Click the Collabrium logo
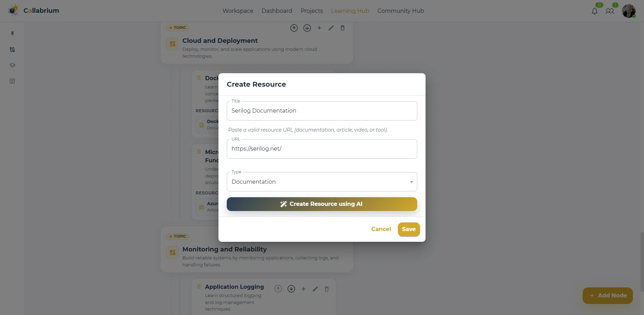The image size is (644, 315). click(33, 10)
